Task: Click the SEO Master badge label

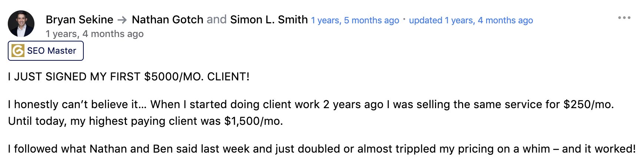Action: 52,51
